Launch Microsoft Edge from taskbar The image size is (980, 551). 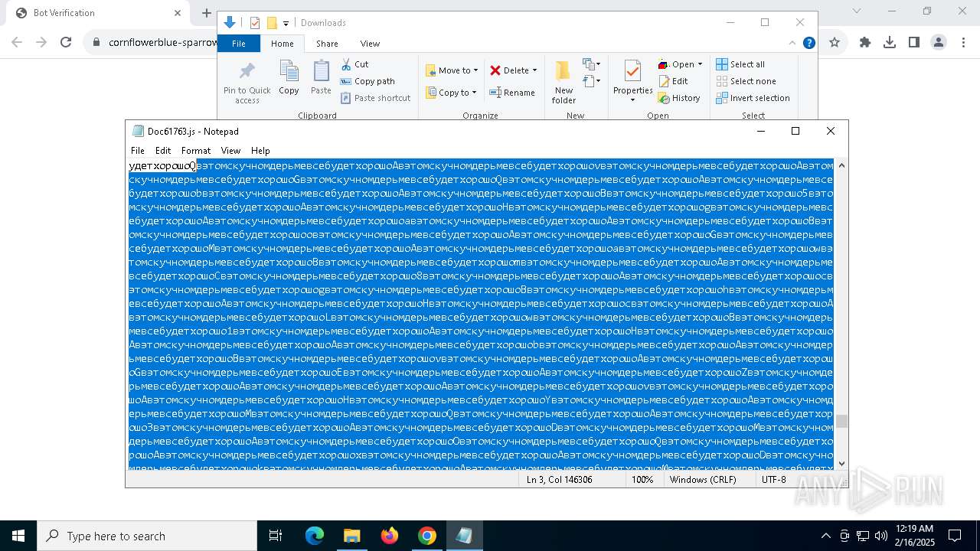(315, 536)
